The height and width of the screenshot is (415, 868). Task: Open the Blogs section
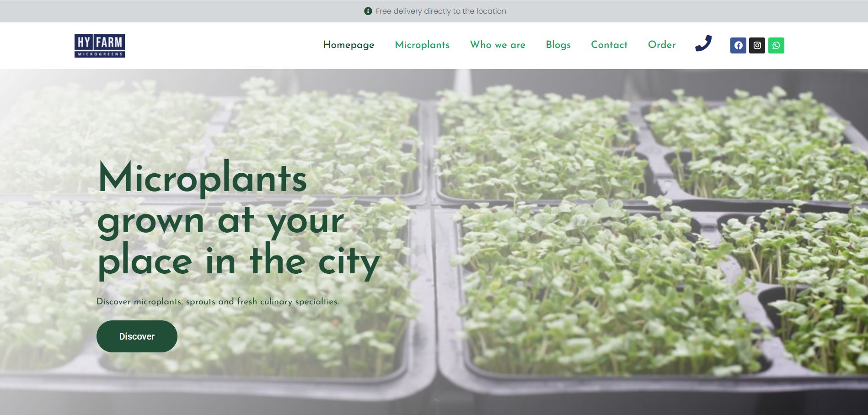coord(557,45)
